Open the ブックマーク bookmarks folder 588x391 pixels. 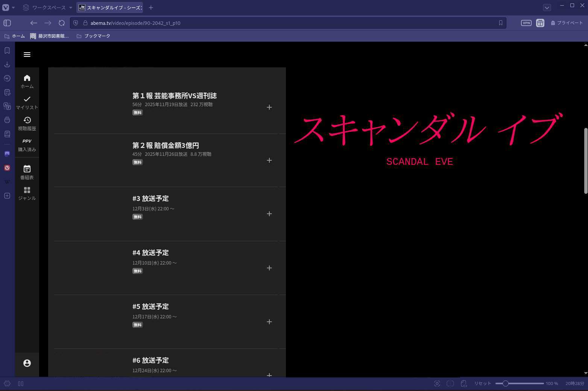coord(93,36)
